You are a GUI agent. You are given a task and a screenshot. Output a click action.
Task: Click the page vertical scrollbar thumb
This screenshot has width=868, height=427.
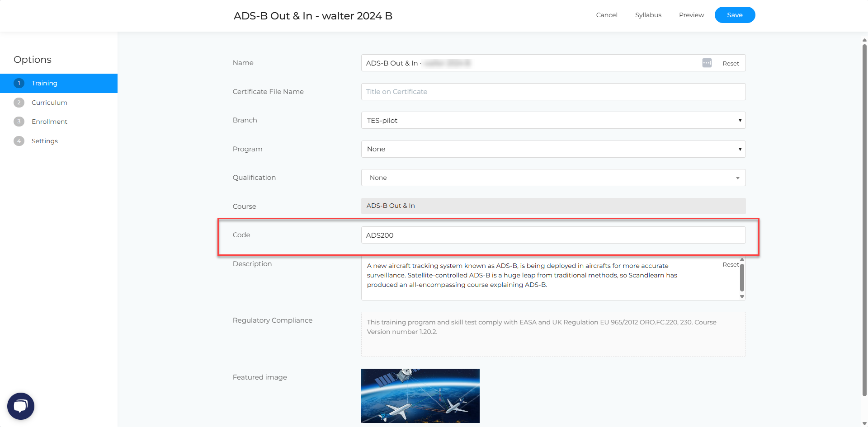point(864,220)
